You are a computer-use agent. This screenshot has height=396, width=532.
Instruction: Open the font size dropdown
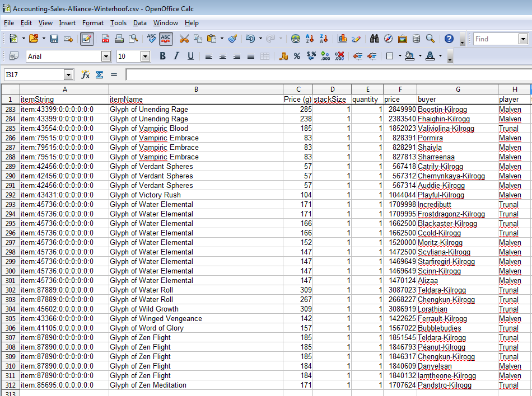pos(145,56)
